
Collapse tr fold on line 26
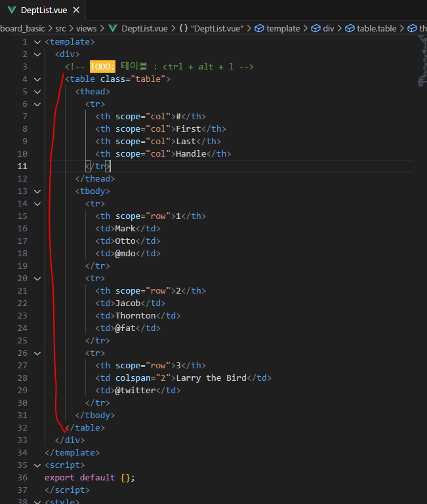click(x=37, y=353)
